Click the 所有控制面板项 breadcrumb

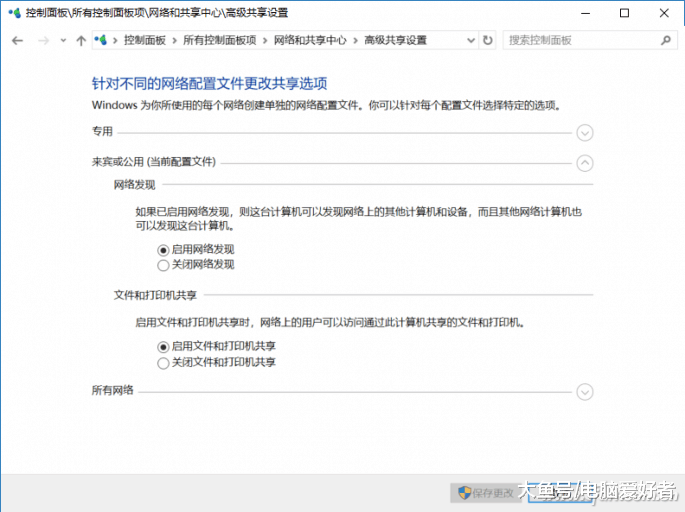(x=219, y=40)
